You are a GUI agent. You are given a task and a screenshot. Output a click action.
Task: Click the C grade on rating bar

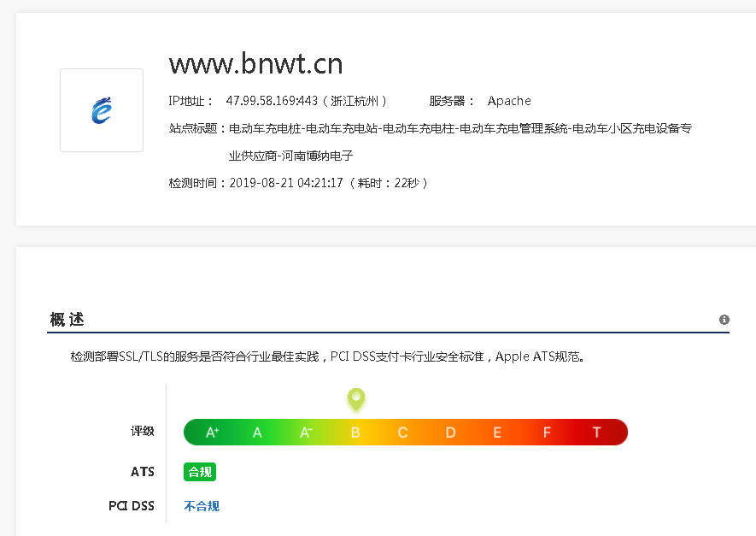coord(402,432)
